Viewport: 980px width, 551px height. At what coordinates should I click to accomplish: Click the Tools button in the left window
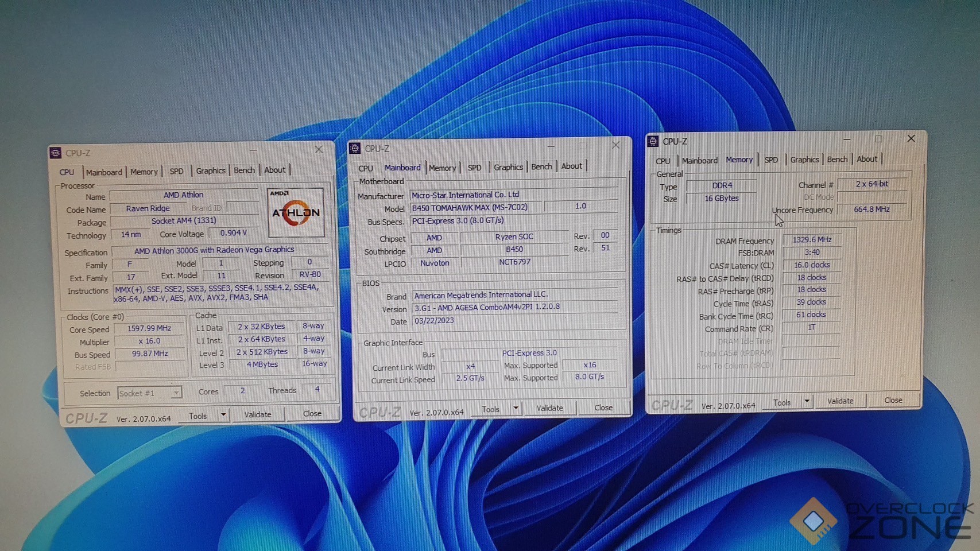tap(198, 416)
